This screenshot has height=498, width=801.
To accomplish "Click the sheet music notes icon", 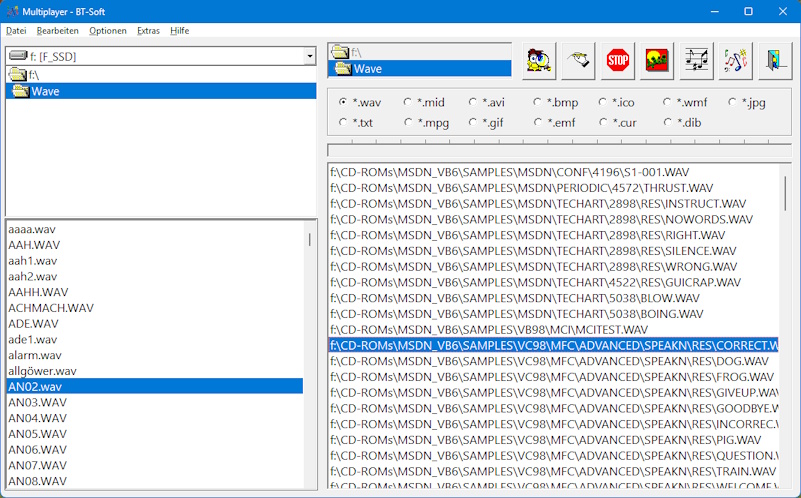I will pos(696,61).
